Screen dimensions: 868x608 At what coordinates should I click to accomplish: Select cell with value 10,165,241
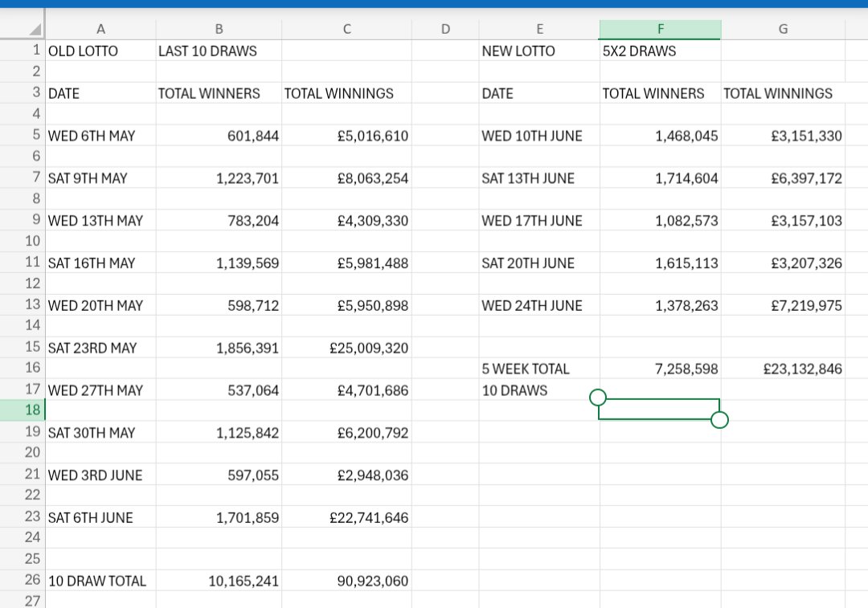[x=219, y=581]
